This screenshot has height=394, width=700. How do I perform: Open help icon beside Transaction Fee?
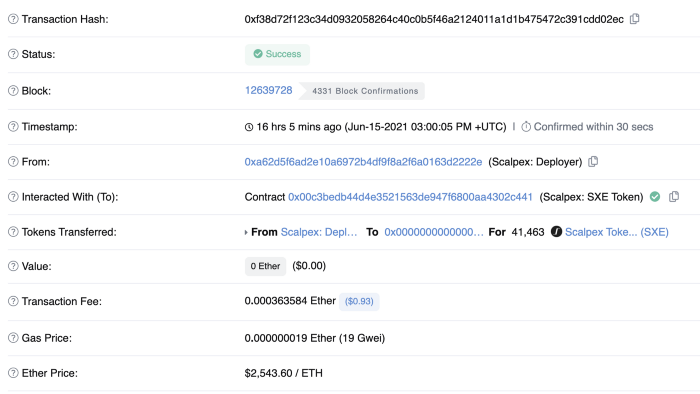13,301
